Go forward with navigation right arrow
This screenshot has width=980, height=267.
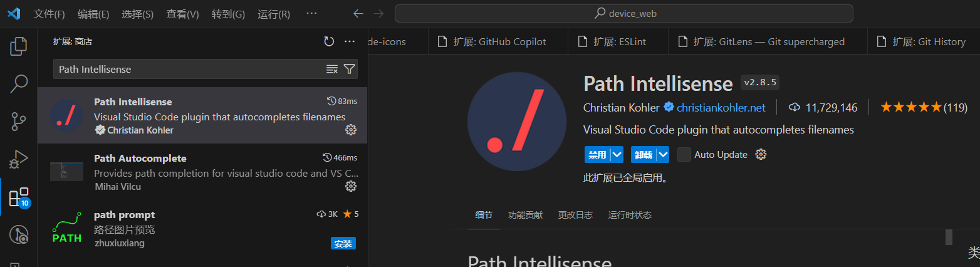[x=378, y=14]
